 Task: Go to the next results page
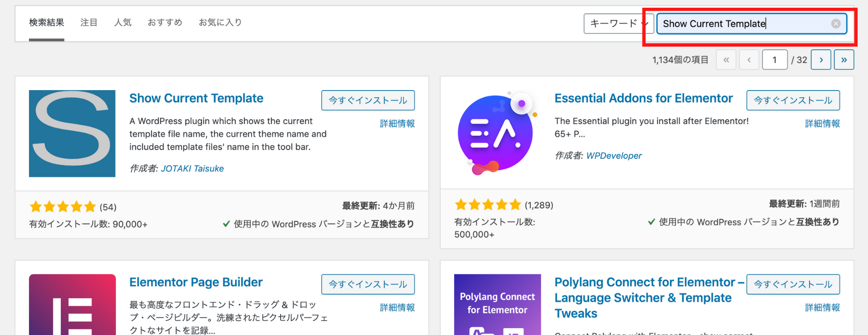[x=821, y=60]
